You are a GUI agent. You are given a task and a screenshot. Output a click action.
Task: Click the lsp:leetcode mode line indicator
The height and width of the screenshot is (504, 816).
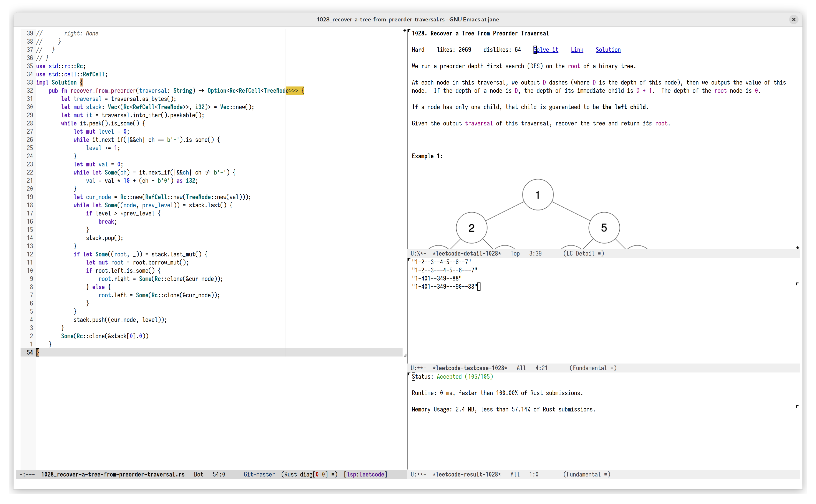click(365, 474)
